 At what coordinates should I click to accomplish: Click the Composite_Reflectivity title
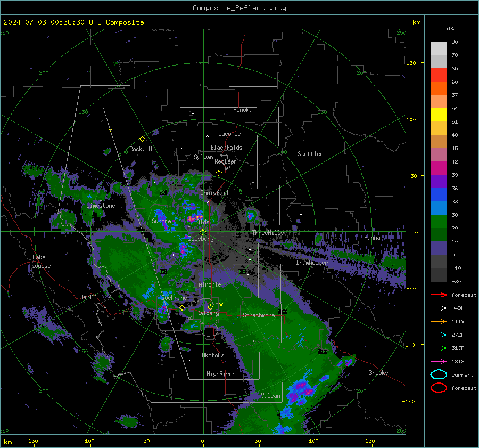239,8
